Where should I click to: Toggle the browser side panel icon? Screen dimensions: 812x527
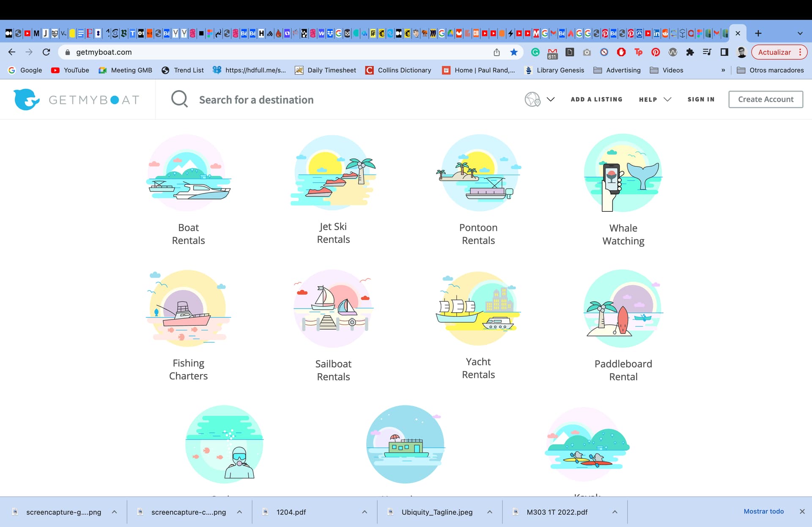[724, 52]
